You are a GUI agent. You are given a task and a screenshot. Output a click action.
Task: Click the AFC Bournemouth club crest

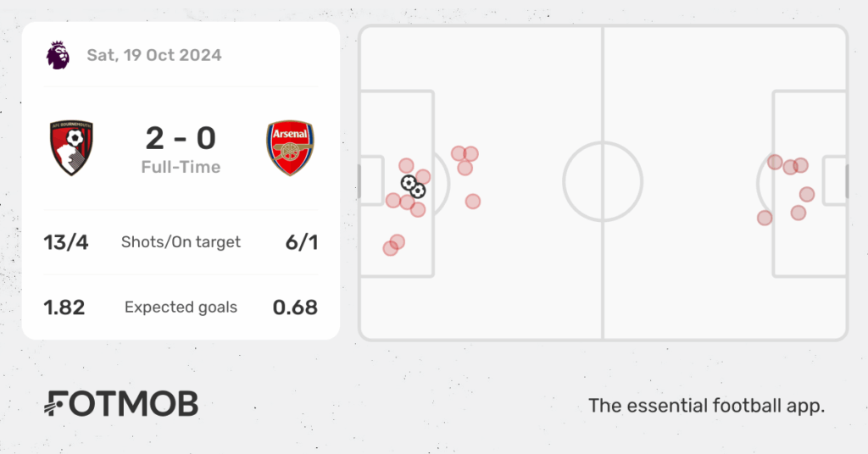tap(71, 147)
